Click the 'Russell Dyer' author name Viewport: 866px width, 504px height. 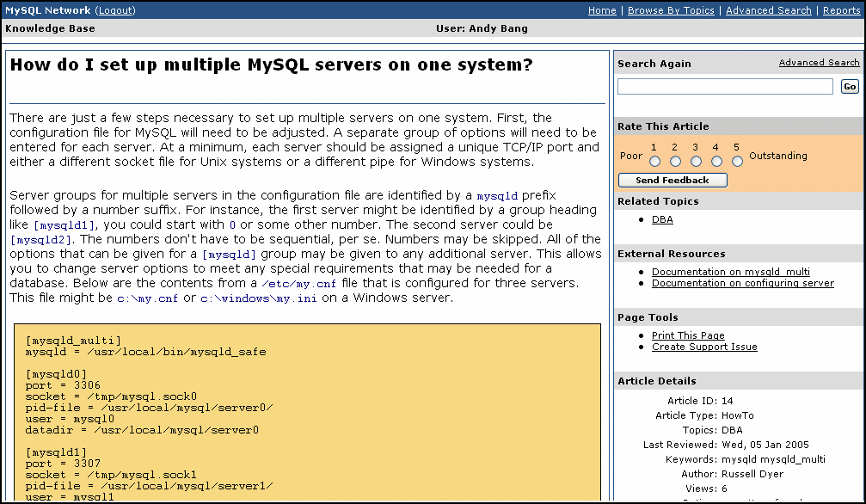point(752,474)
